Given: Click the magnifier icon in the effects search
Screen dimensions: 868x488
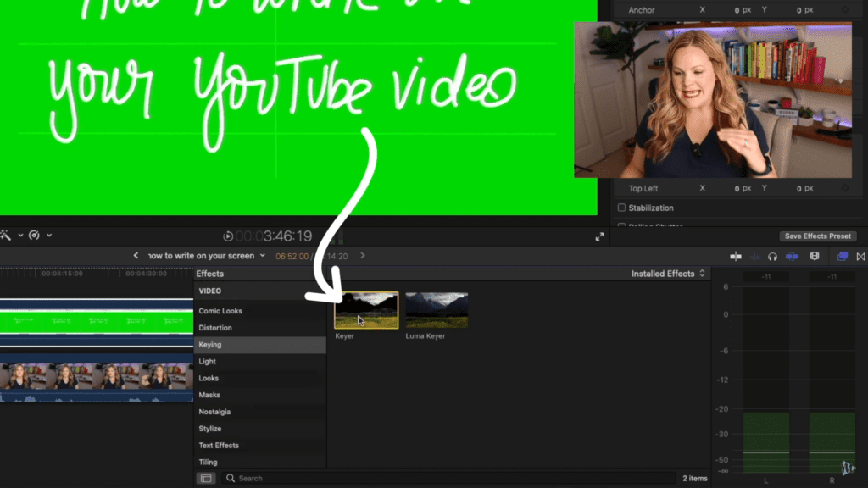Looking at the screenshot, I should pos(231,478).
